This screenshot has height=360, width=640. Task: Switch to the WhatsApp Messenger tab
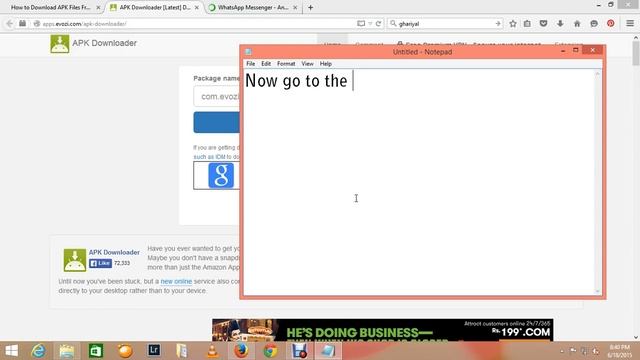point(253,7)
